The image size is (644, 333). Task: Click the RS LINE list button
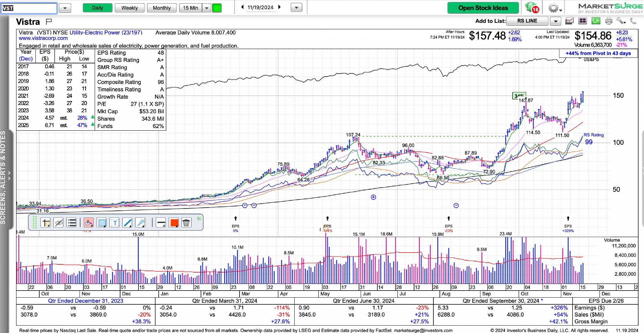[527, 21]
